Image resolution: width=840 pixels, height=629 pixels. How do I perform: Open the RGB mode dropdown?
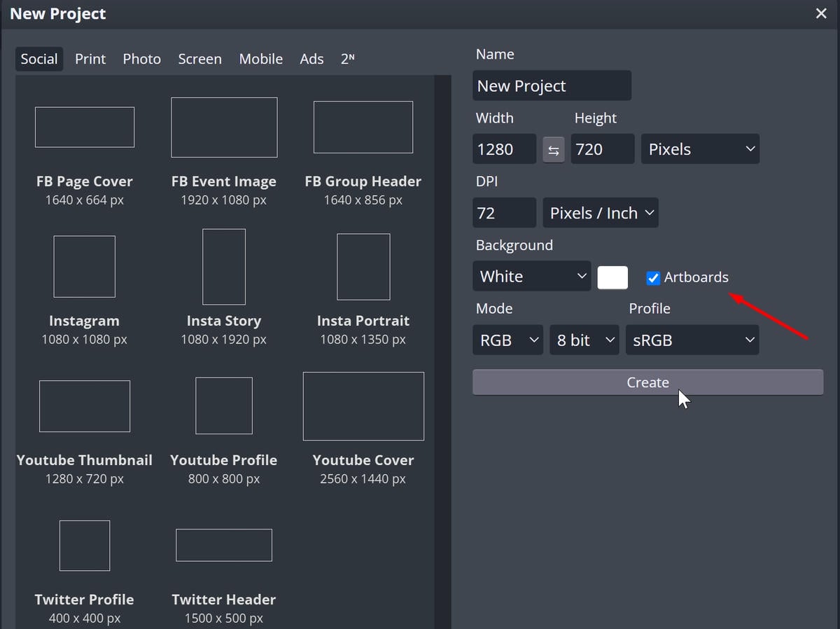click(507, 340)
